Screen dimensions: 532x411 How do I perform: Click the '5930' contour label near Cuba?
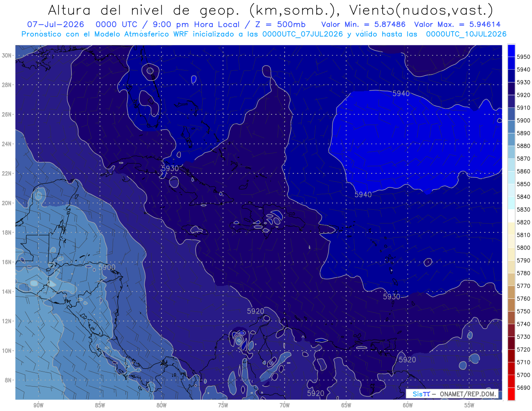[170, 168]
